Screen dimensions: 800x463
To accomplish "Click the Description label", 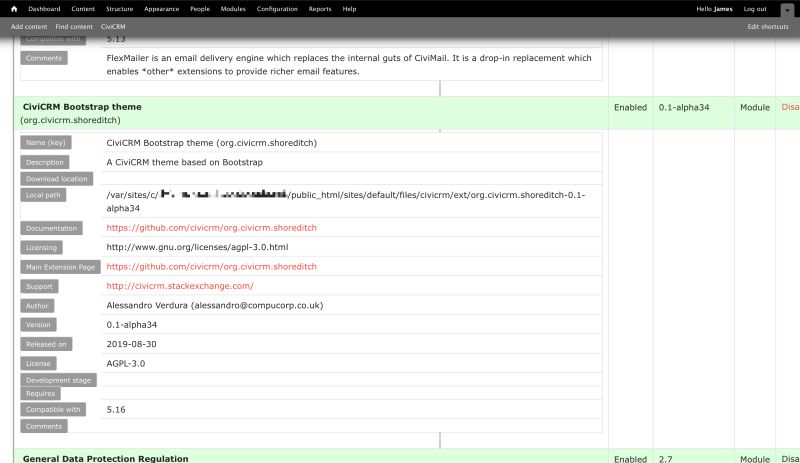I will tap(45, 162).
